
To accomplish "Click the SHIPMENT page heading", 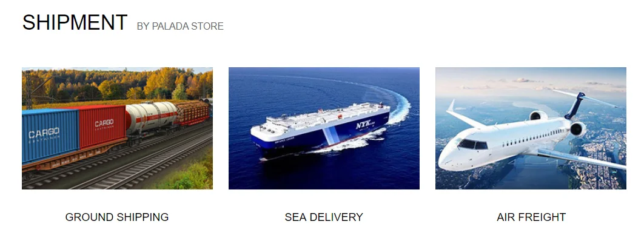I will point(75,22).
